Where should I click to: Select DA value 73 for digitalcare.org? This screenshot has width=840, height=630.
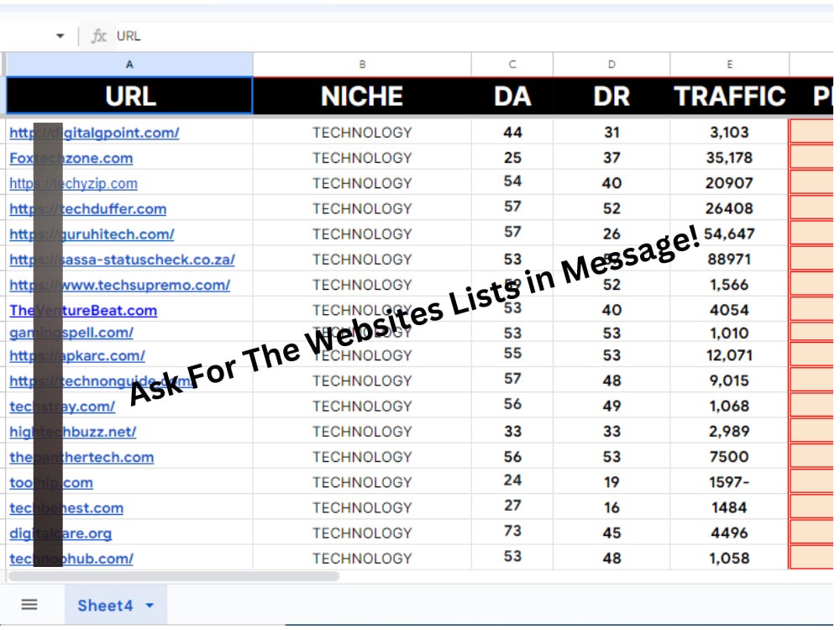tap(512, 530)
